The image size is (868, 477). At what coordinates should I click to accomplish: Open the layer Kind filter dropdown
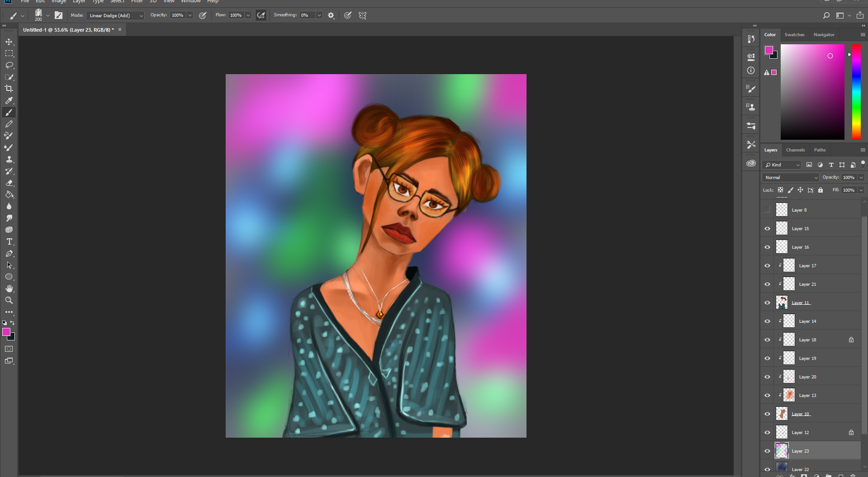point(782,165)
